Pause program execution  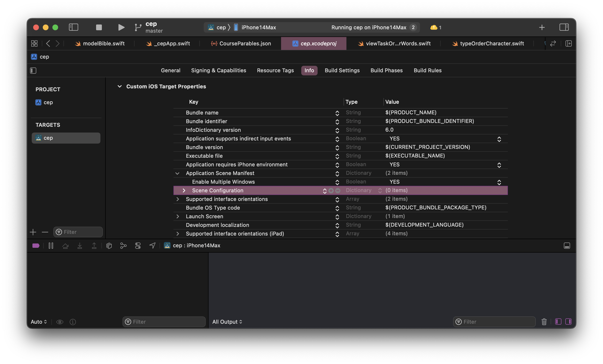(51, 246)
